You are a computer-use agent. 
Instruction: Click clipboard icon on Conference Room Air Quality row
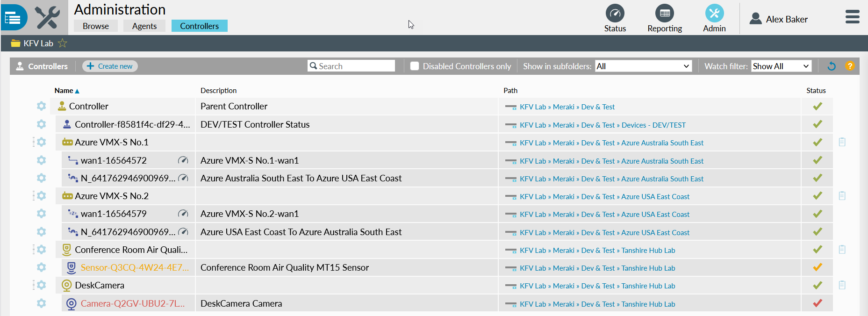pos(842,250)
